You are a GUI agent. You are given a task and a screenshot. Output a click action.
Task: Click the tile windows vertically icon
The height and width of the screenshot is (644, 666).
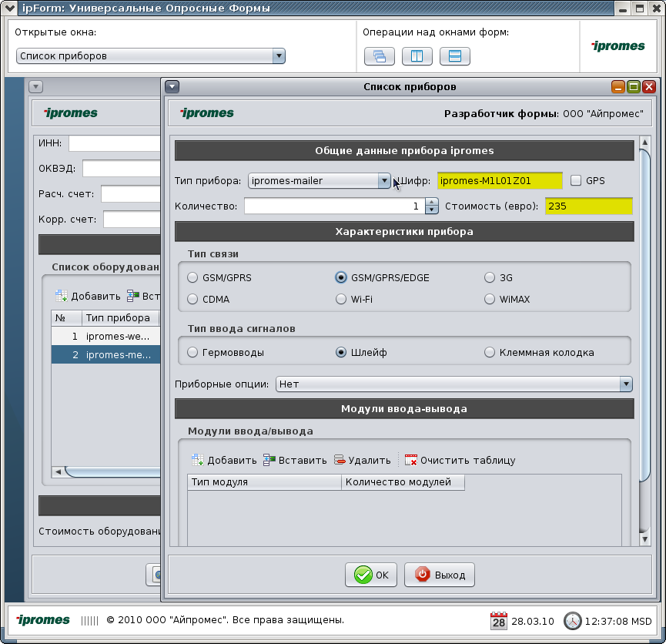pos(417,56)
